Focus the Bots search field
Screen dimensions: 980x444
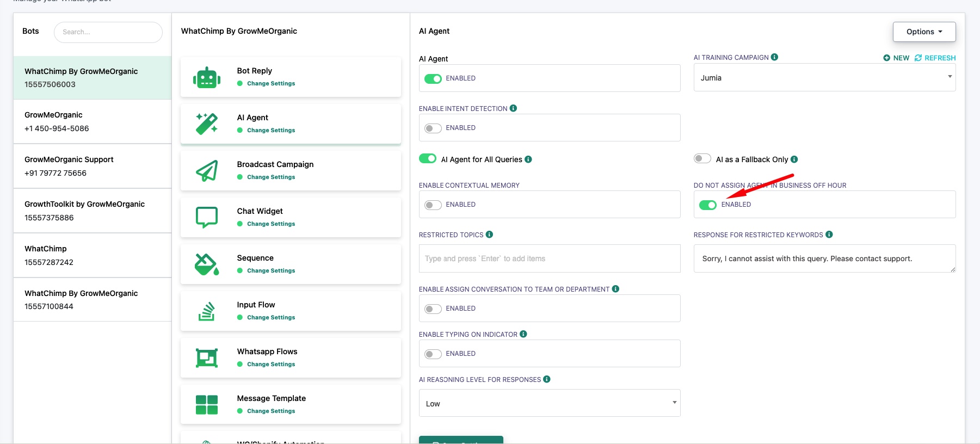click(x=108, y=32)
